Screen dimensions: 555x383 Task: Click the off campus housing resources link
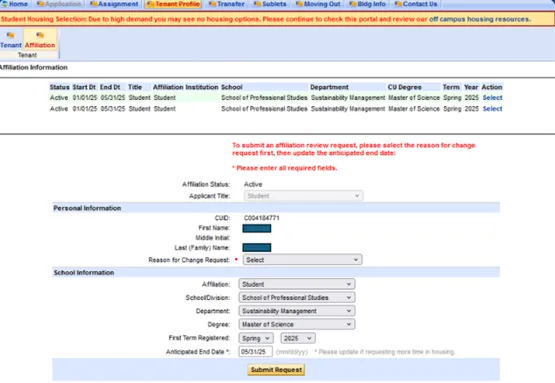[x=480, y=19]
